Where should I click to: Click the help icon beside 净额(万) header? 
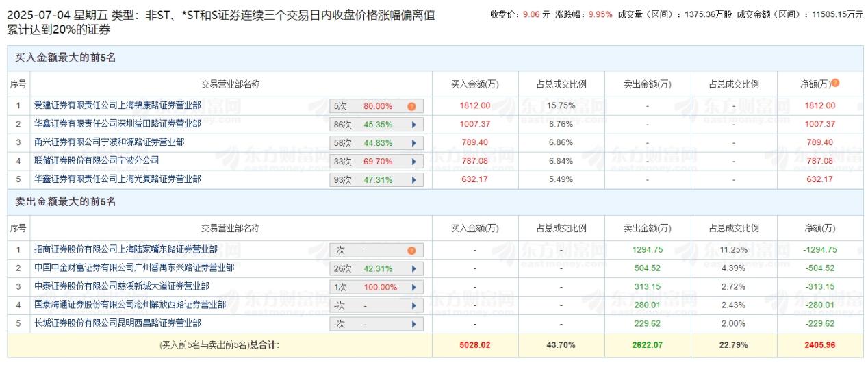coord(835,83)
